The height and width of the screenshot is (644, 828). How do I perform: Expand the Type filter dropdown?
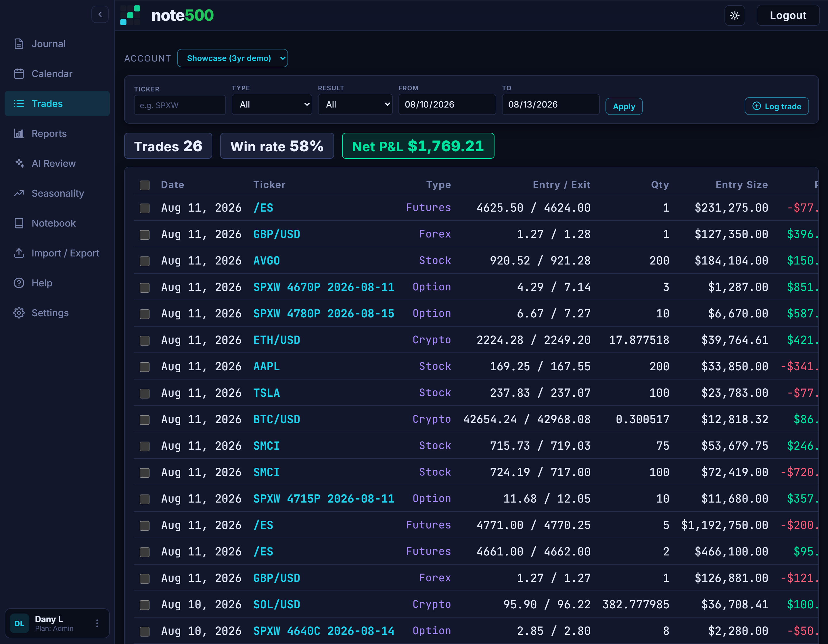tap(272, 104)
